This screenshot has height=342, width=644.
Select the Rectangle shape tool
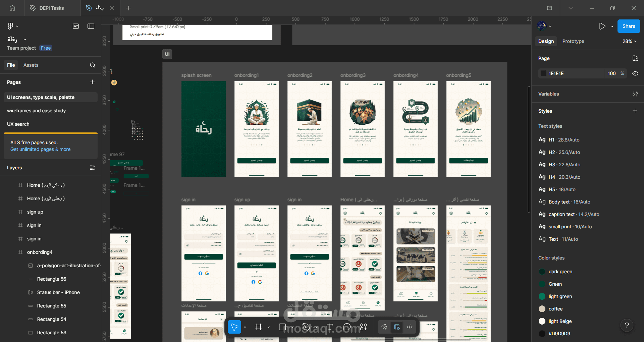coord(282,327)
